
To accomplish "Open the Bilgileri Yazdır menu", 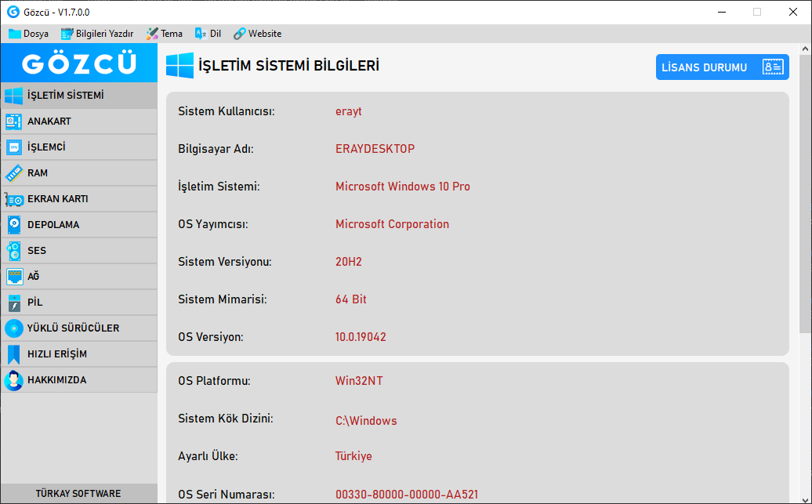I will tap(97, 34).
